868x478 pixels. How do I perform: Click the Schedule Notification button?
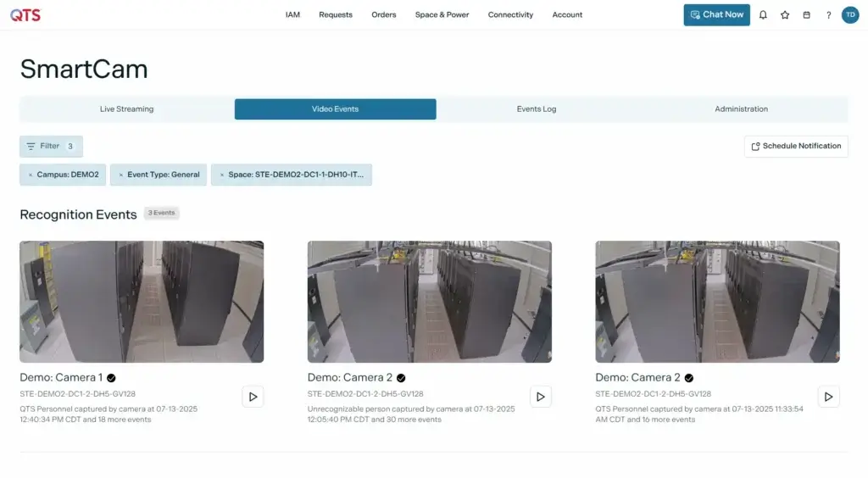796,146
